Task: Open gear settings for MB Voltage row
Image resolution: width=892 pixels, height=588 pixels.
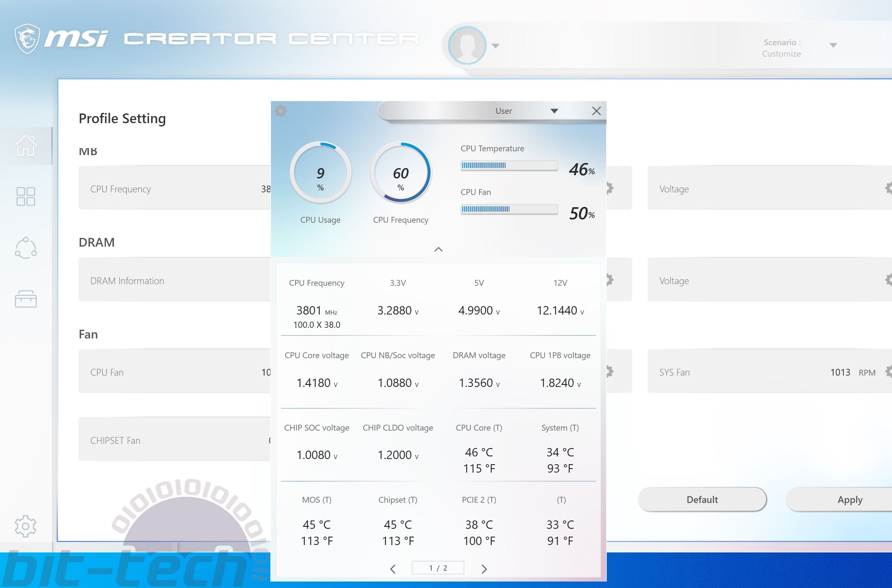Action: [x=888, y=188]
